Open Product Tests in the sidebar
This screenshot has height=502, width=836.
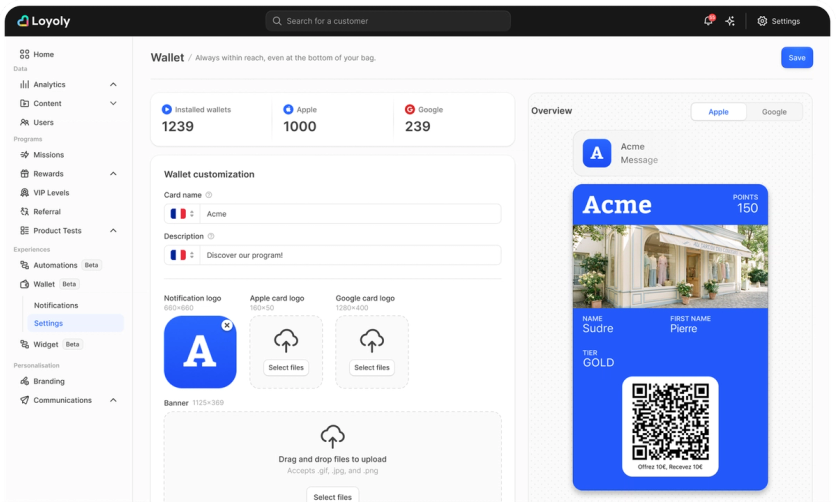point(51,231)
